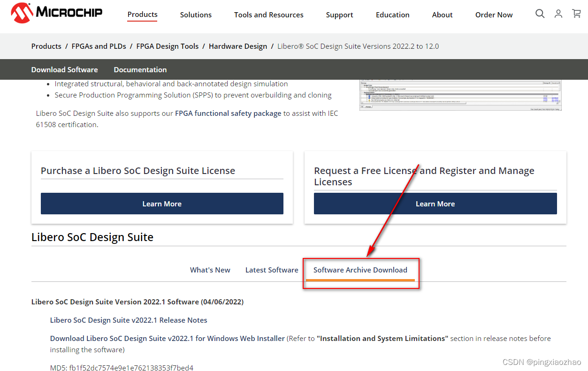Viewport: 588px width, 371px height.
Task: Select Documentation in the dark bar
Action: point(140,69)
